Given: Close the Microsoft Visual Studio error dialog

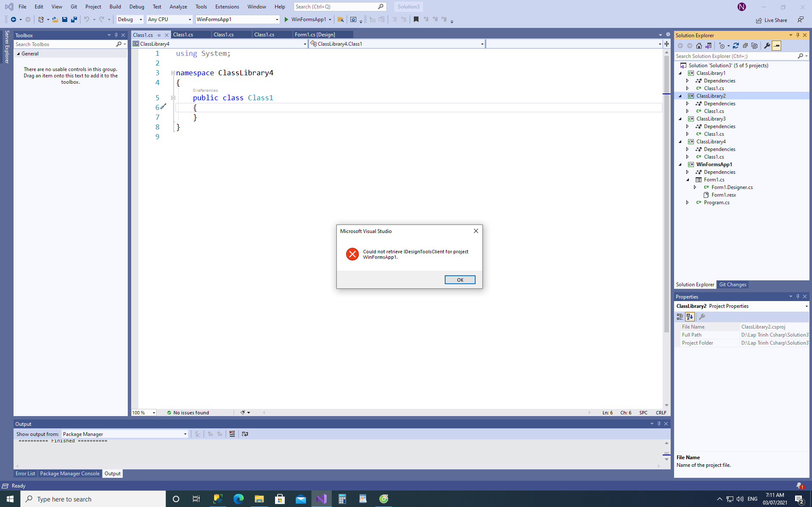Looking at the screenshot, I should pyautogui.click(x=476, y=231).
